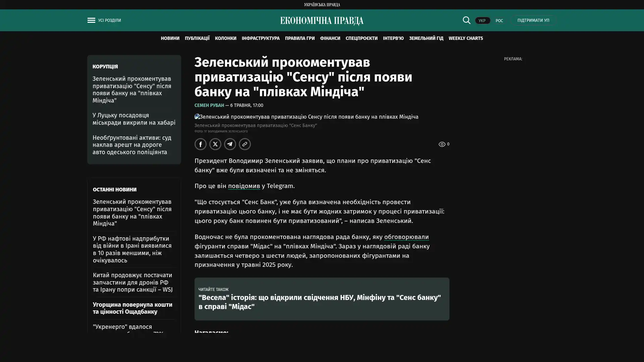Go to ПУБЛІКАЦІЇ section
The image size is (644, 362).
click(x=197, y=38)
